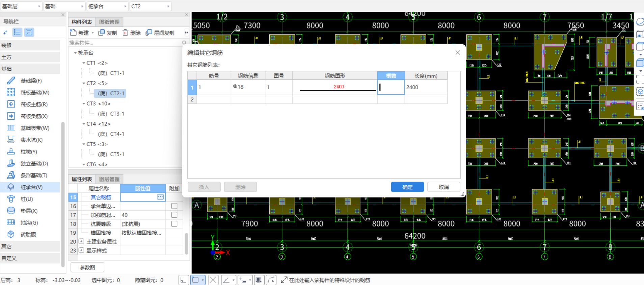Open the 其它 navigation section
This screenshot has width=644, height=285.
click(30, 246)
